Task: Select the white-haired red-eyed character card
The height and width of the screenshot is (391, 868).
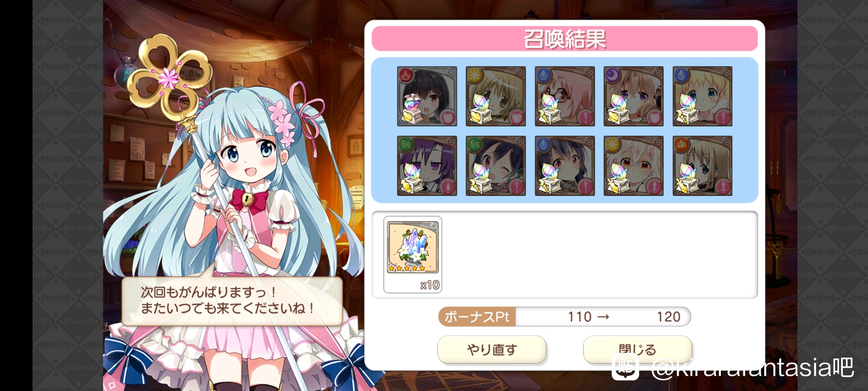Action: click(x=634, y=166)
